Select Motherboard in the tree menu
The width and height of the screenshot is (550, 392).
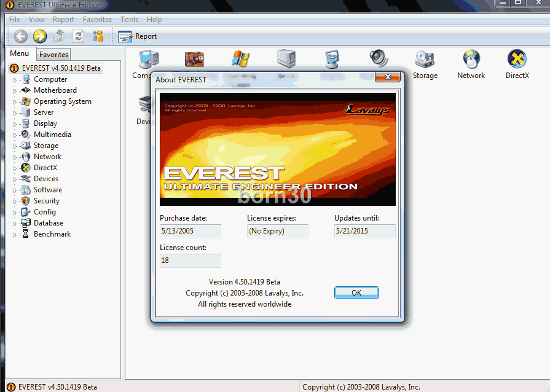pyautogui.click(x=55, y=90)
